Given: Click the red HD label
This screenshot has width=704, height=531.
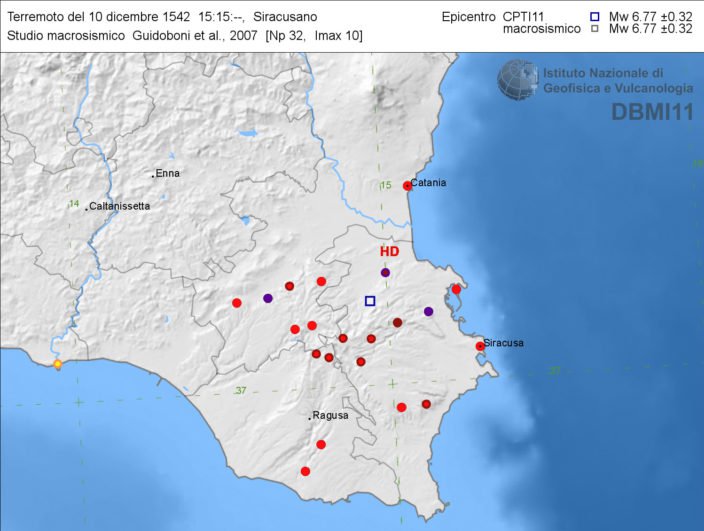Looking at the screenshot, I should 389,253.
